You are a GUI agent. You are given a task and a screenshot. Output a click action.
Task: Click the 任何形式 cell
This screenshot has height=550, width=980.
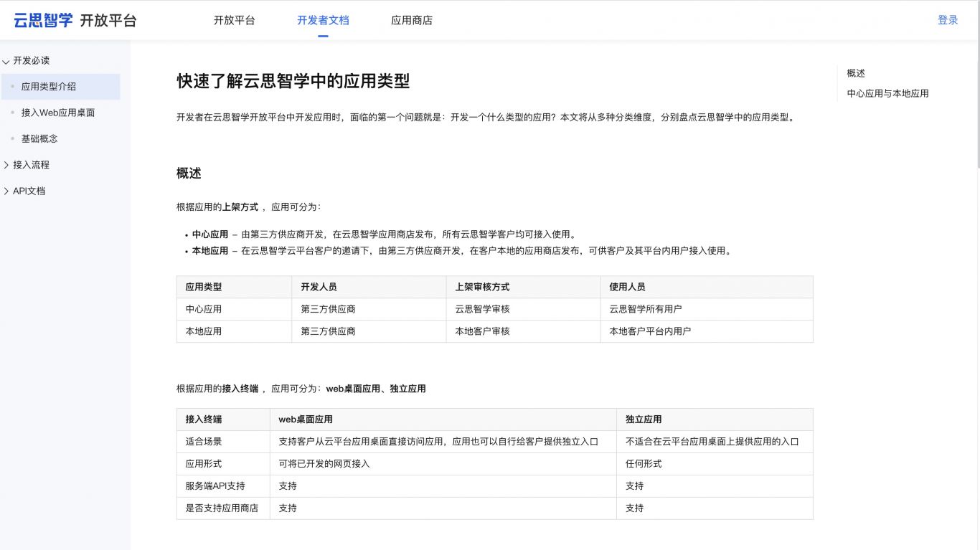(715, 464)
